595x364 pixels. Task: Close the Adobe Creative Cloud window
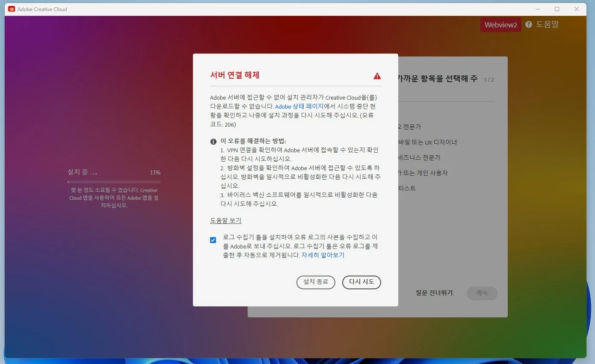(x=577, y=9)
